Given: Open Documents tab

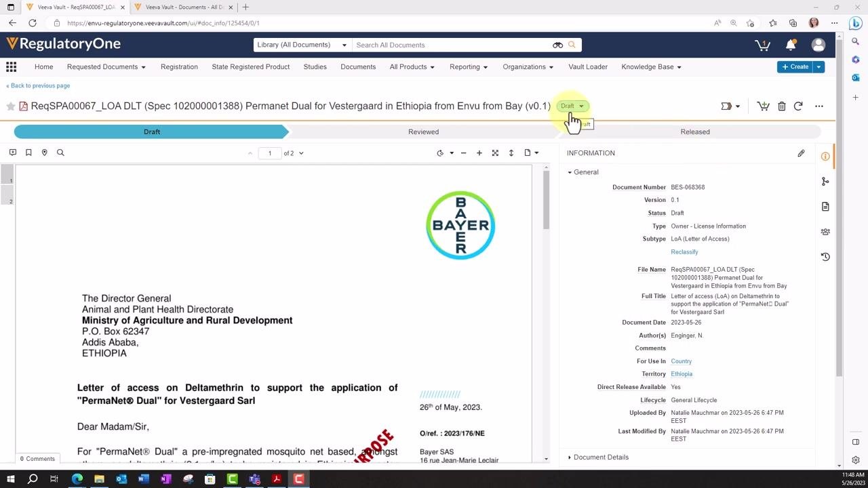Looking at the screenshot, I should point(358,66).
